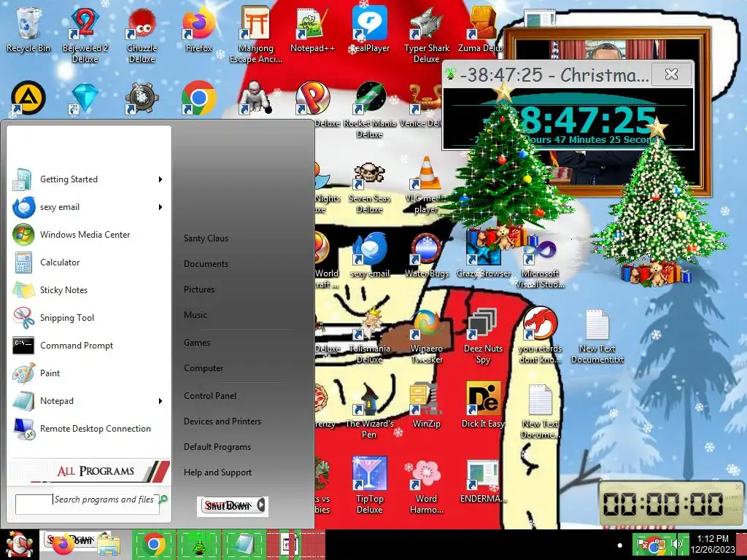Open the ENDERMA... desktop shortcut
Screen dimensions: 747x560
[483, 481]
